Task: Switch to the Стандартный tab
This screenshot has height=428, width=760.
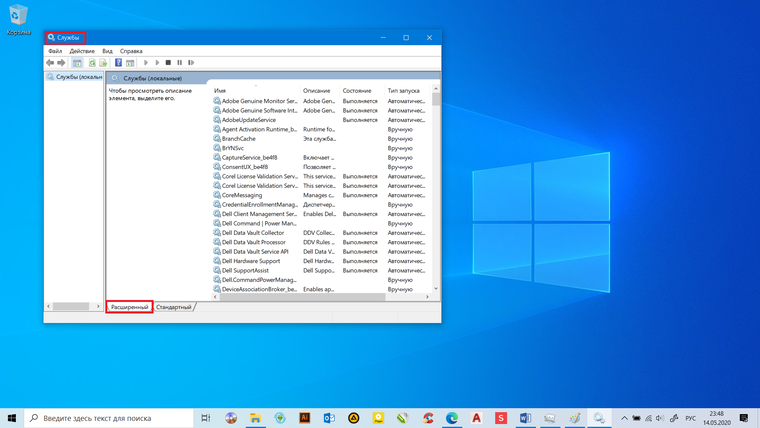Action: [x=174, y=307]
